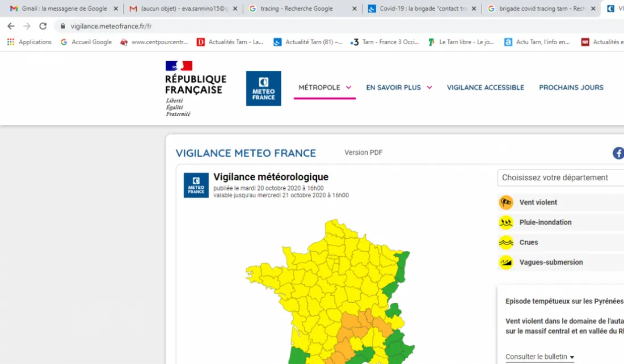Open the Vigilance accessible menu item

coord(485,87)
